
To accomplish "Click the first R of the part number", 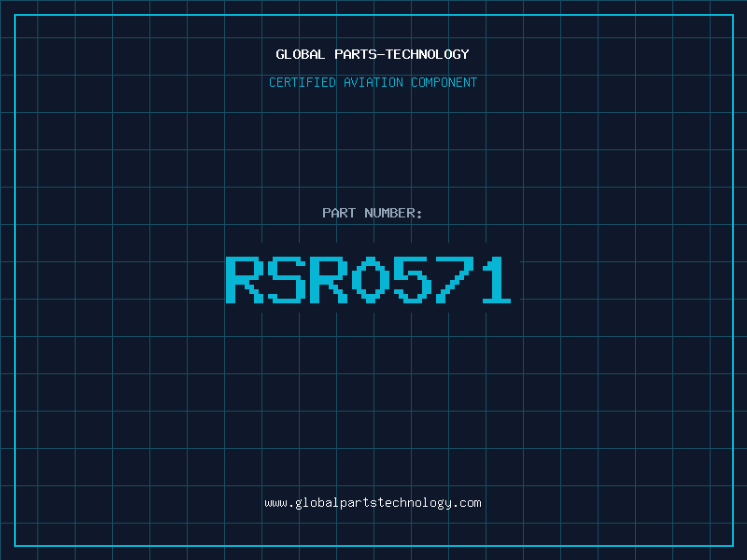I will (x=245, y=280).
